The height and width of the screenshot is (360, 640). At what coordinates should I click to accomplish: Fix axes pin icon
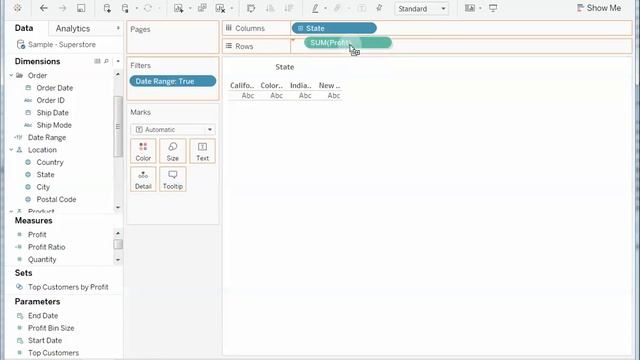(379, 8)
